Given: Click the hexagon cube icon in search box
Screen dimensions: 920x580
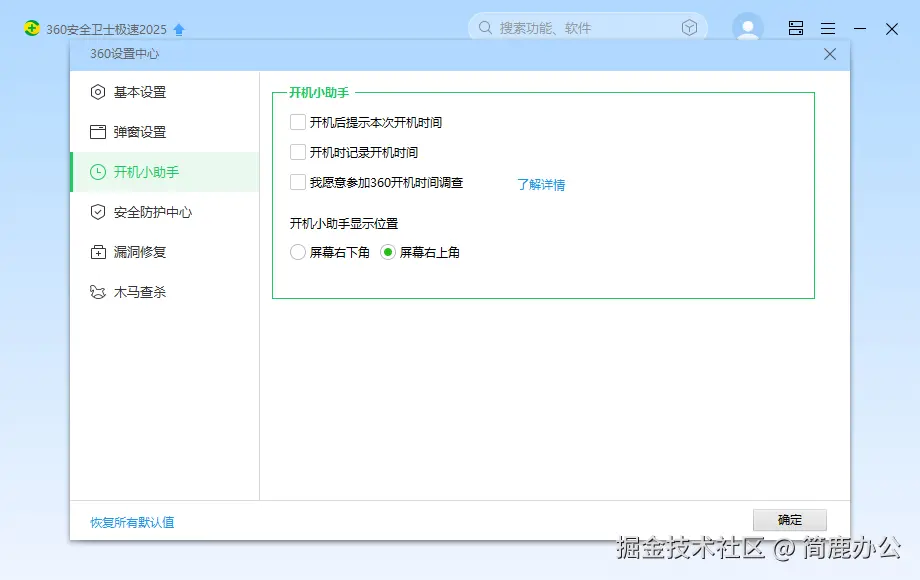Looking at the screenshot, I should 689,28.
